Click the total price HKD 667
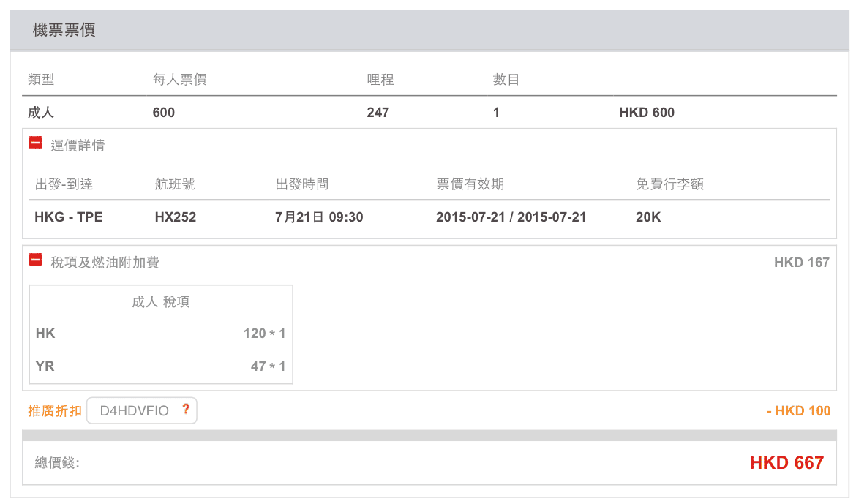The image size is (856, 504). tap(786, 462)
